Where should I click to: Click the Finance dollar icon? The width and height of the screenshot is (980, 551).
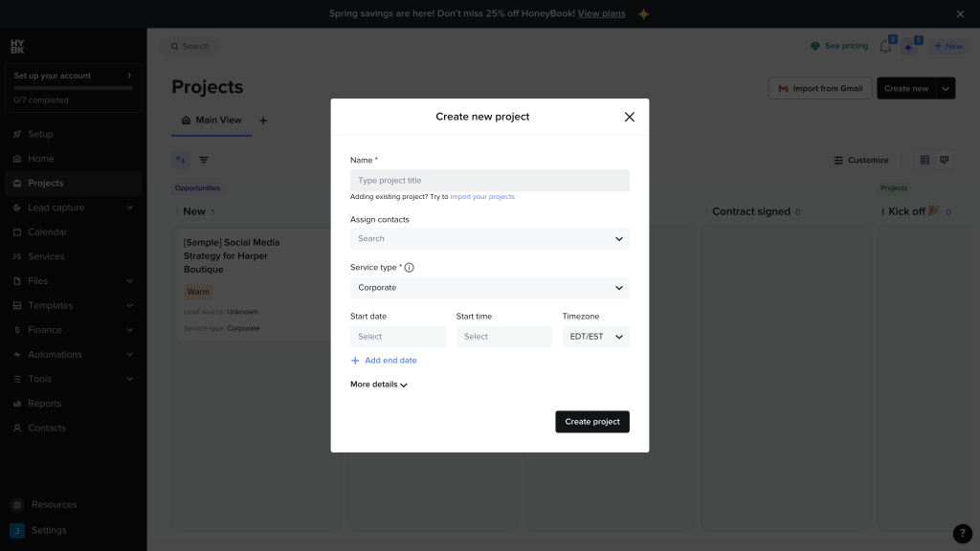[17, 330]
